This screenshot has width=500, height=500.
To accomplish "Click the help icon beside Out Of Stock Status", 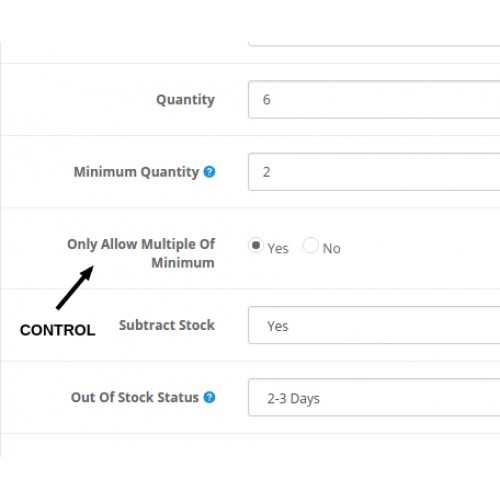I will click(209, 397).
